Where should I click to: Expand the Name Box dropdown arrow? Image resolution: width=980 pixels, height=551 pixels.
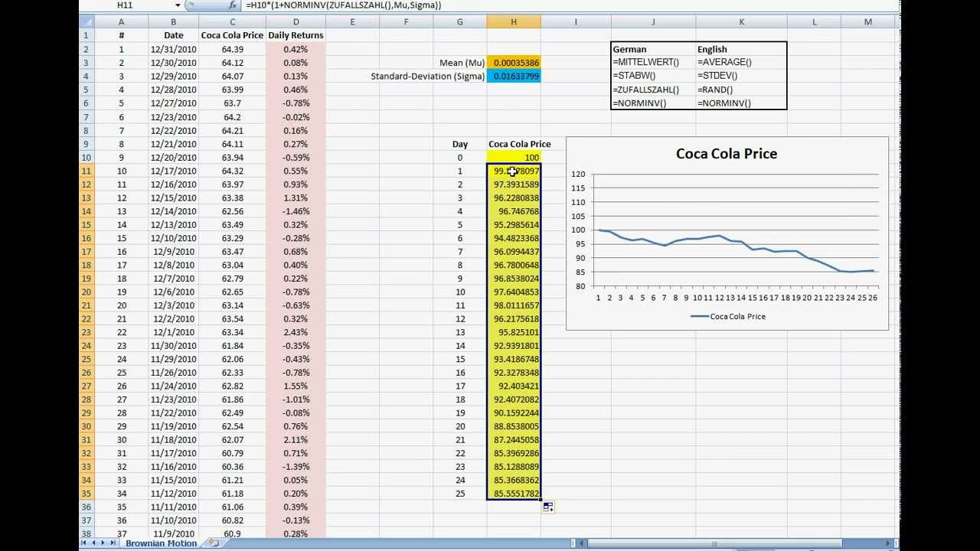178,5
